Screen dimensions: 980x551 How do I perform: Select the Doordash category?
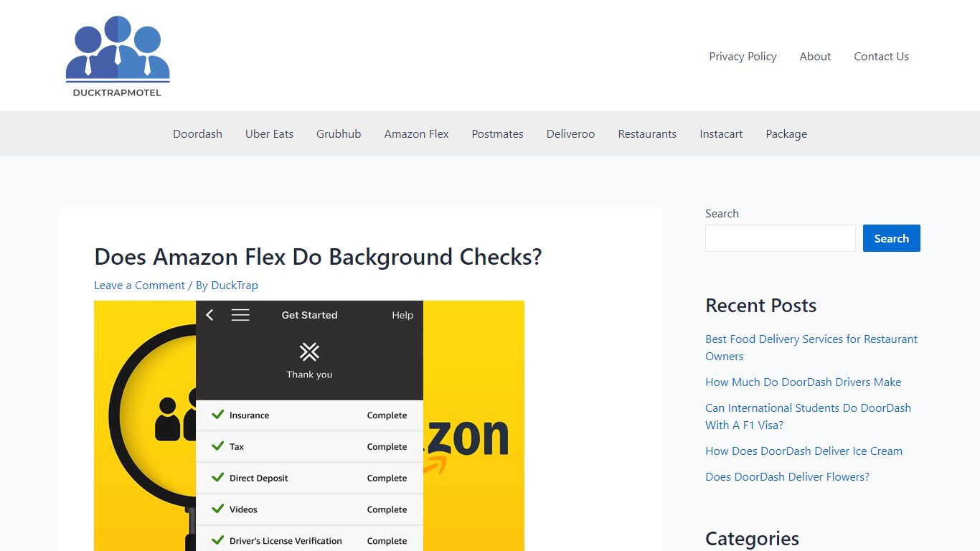tap(197, 133)
